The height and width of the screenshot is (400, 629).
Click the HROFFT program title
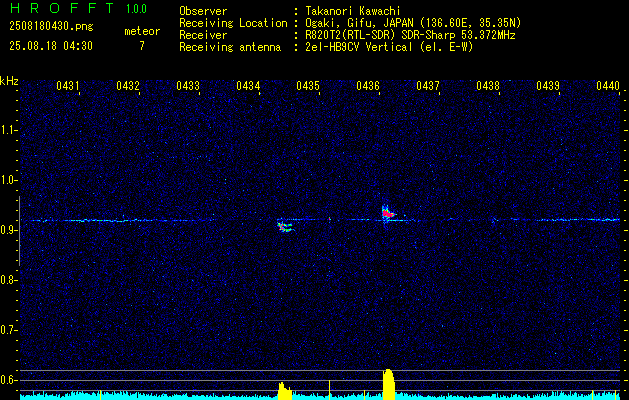61,8
